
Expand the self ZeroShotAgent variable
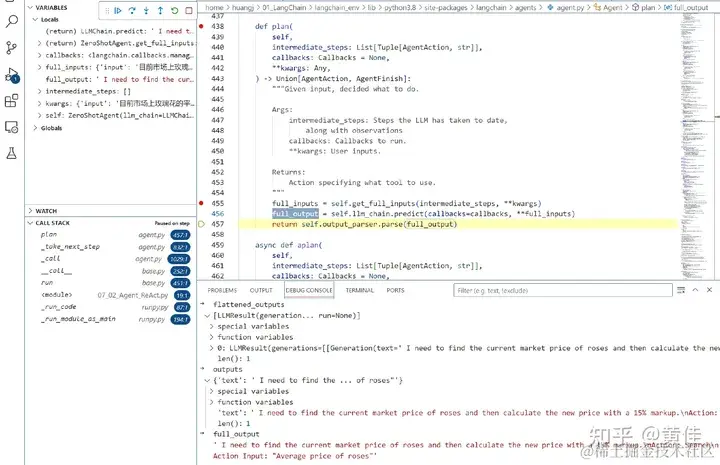[x=39, y=116]
